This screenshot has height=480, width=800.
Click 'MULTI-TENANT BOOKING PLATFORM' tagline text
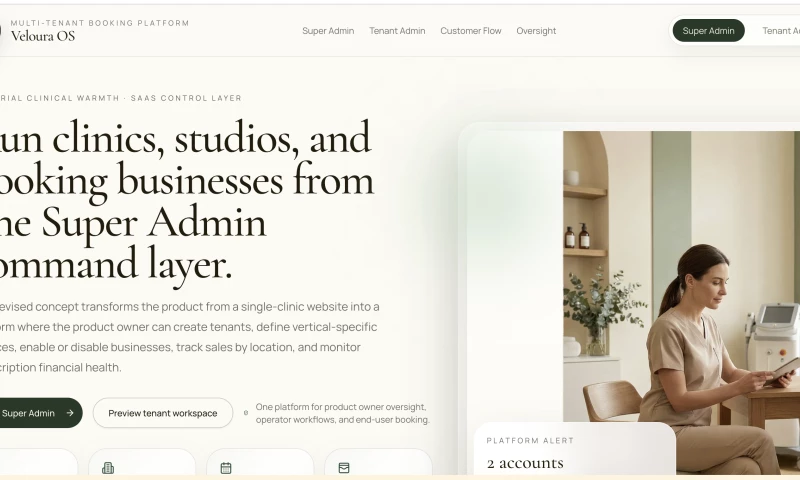point(100,22)
